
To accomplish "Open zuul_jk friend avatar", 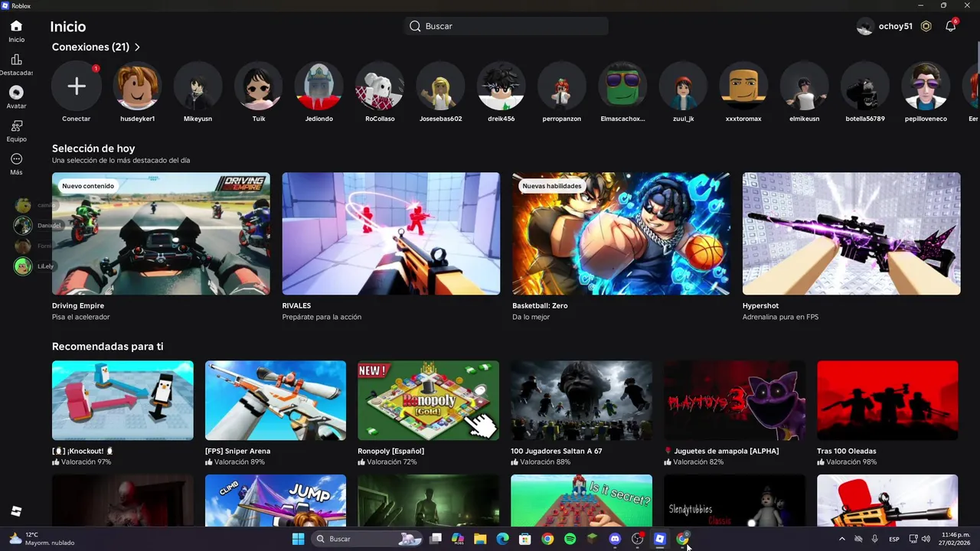I will (684, 86).
